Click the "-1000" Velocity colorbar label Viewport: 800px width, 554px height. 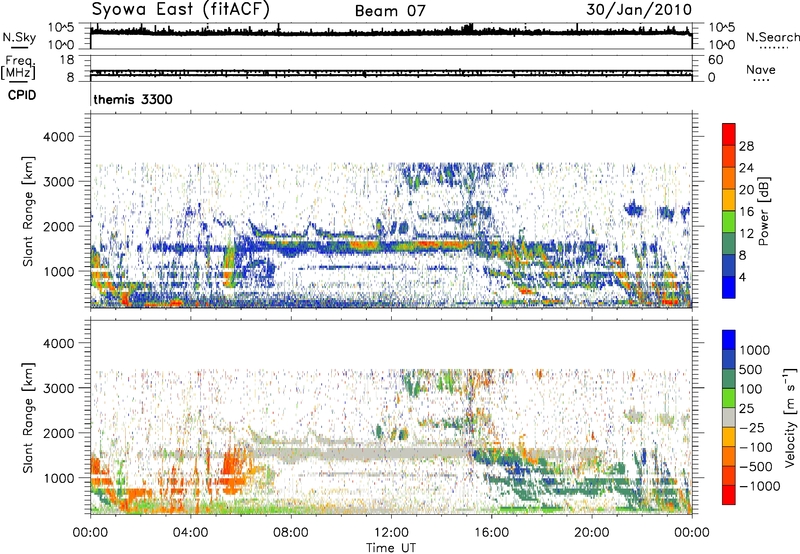pyautogui.click(x=759, y=486)
